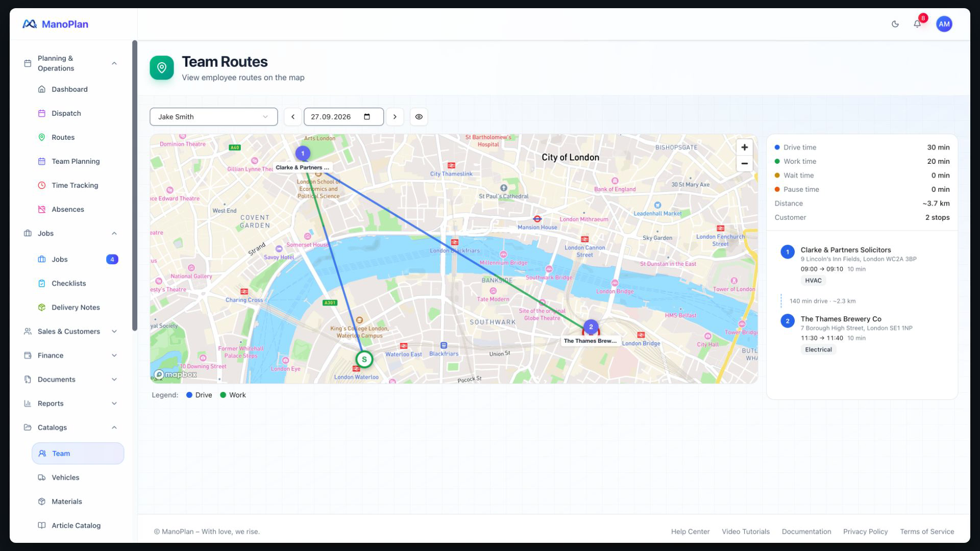
Task: Open the Privacy Policy link
Action: click(865, 532)
